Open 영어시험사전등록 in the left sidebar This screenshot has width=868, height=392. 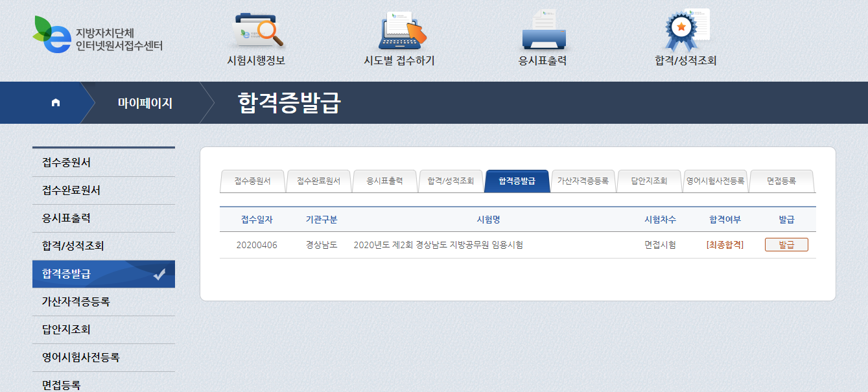[x=104, y=358]
